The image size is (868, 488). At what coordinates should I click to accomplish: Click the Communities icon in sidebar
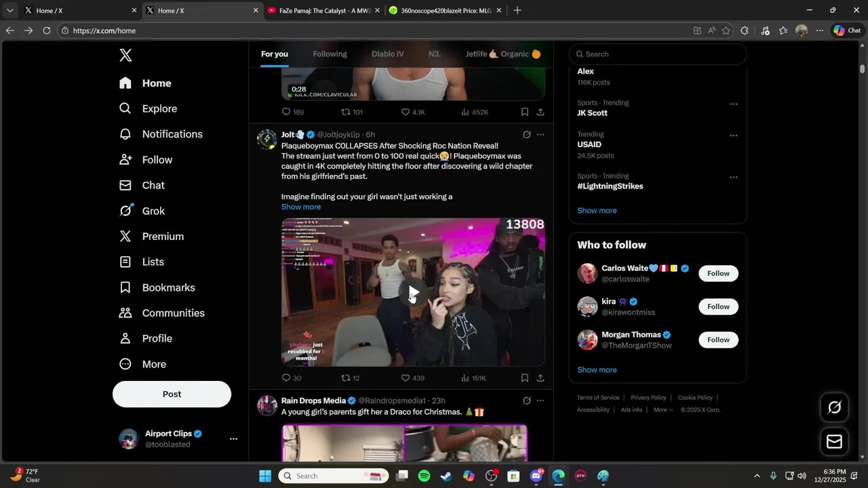tap(125, 313)
